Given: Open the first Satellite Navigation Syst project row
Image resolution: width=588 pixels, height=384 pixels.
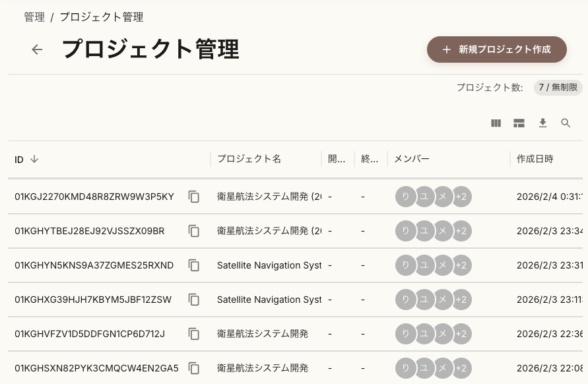Looking at the screenshot, I should (x=269, y=265).
